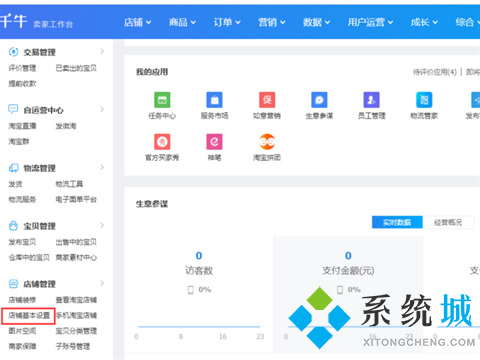Open 电子面单平台 link
The height and width of the screenshot is (360, 480).
[76, 200]
